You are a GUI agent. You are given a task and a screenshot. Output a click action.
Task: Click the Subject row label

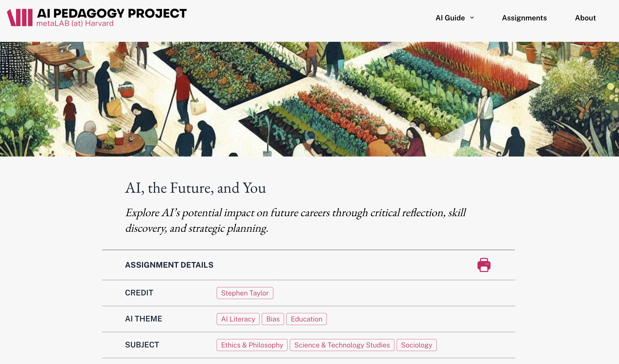pos(142,345)
